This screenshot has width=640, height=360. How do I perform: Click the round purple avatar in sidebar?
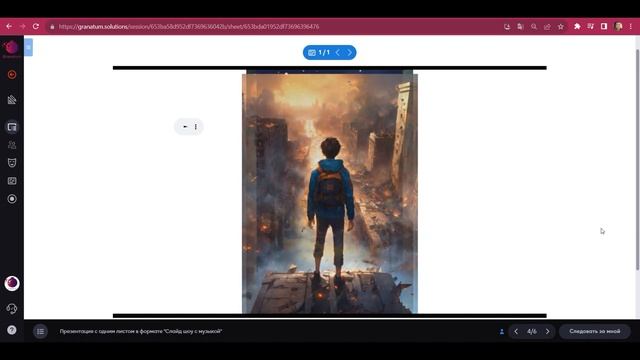point(12,283)
